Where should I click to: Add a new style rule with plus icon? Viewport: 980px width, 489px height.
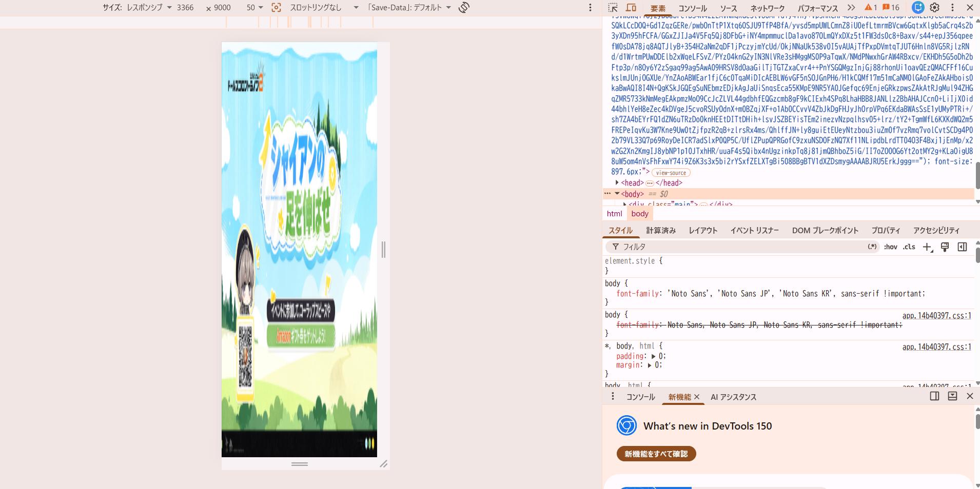point(927,247)
